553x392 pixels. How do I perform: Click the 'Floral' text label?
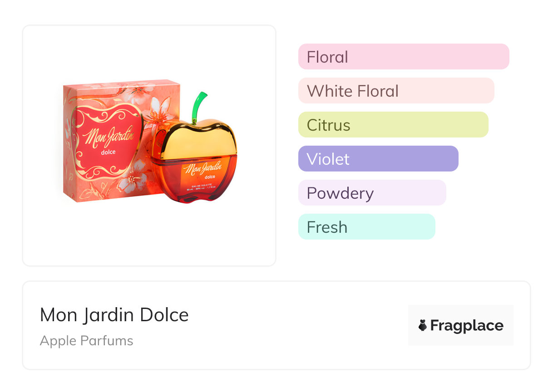pyautogui.click(x=327, y=57)
